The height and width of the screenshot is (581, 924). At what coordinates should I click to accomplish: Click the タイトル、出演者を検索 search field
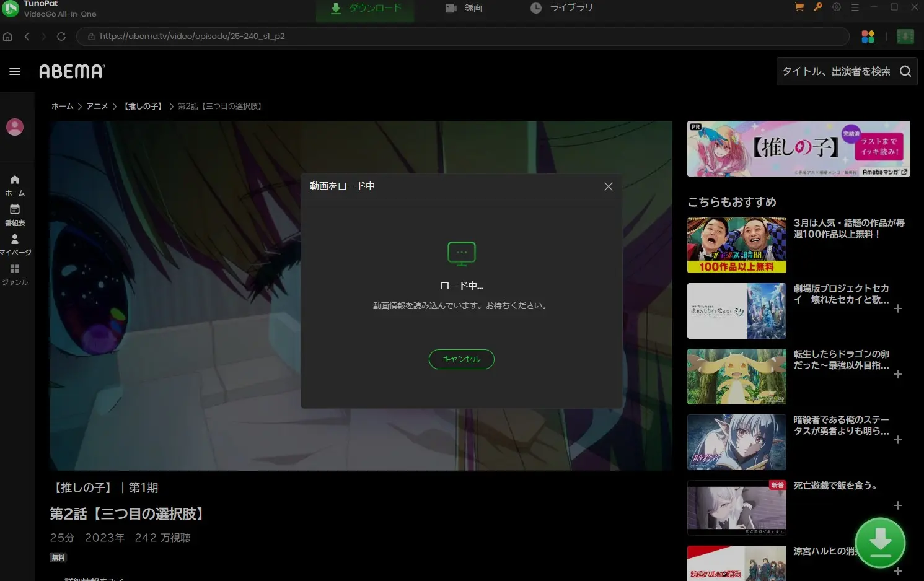[836, 71]
